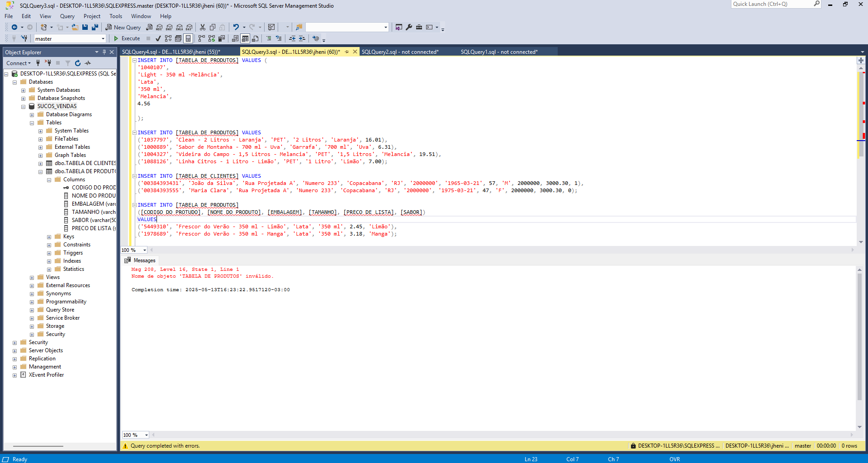Click the New Query toolbar button

(x=123, y=27)
